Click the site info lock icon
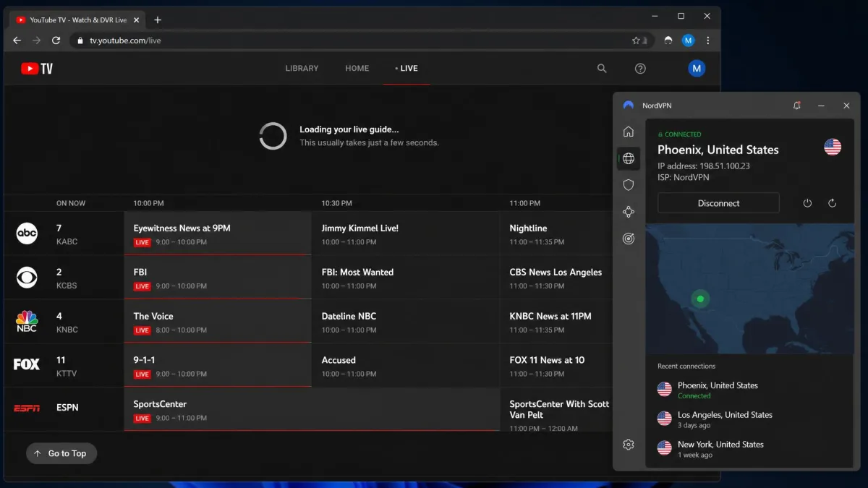 point(80,40)
